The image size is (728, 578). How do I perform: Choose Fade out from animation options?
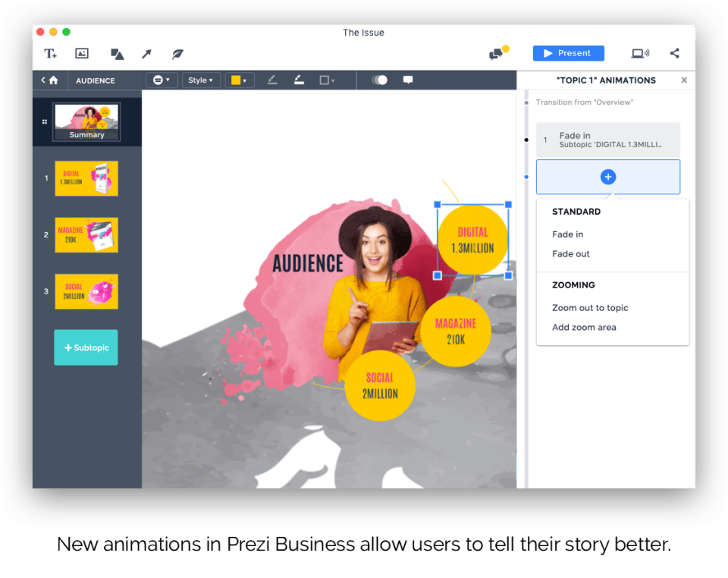570,253
